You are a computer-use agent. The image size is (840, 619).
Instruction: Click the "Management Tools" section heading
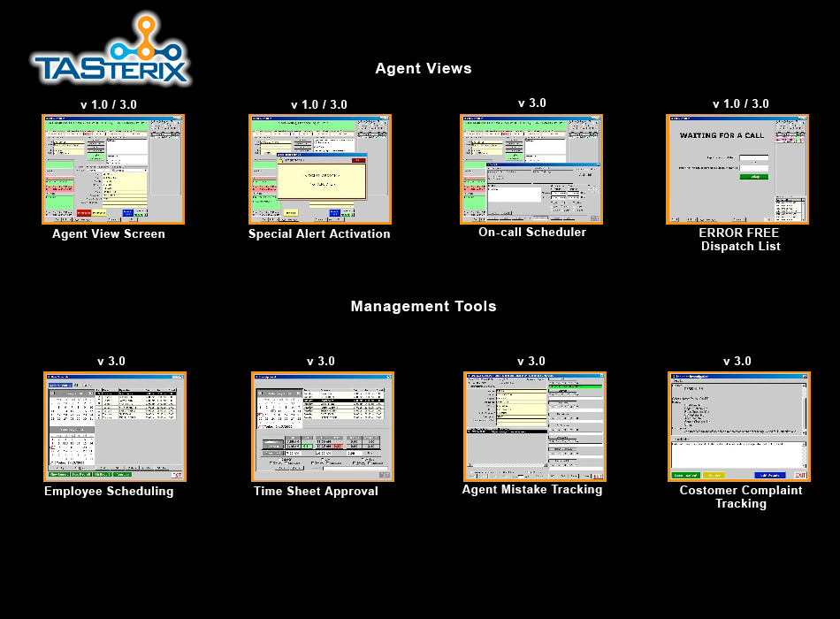point(424,307)
